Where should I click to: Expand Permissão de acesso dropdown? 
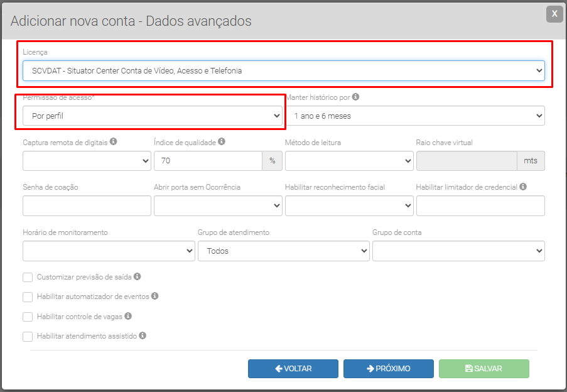tap(152, 116)
